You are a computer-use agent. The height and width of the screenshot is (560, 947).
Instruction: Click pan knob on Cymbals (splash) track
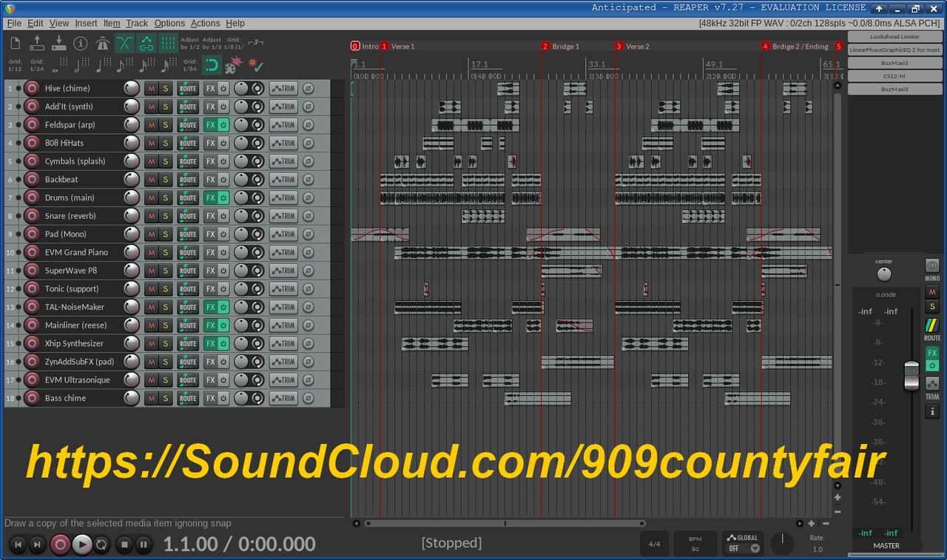tap(242, 161)
